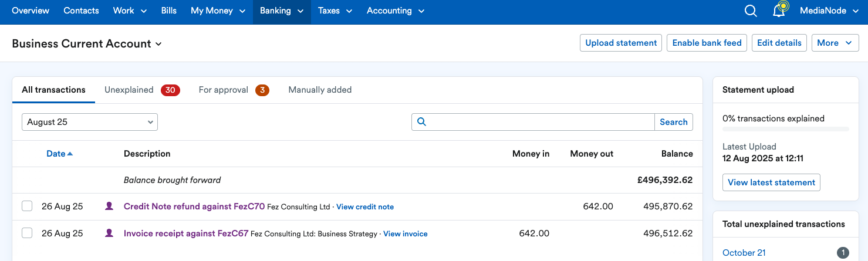
Task: Click the 3 badge on For approval
Action: click(x=262, y=90)
